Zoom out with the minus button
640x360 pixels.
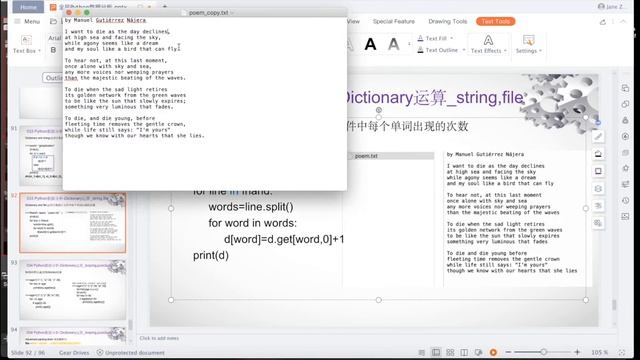[x=508, y=352]
